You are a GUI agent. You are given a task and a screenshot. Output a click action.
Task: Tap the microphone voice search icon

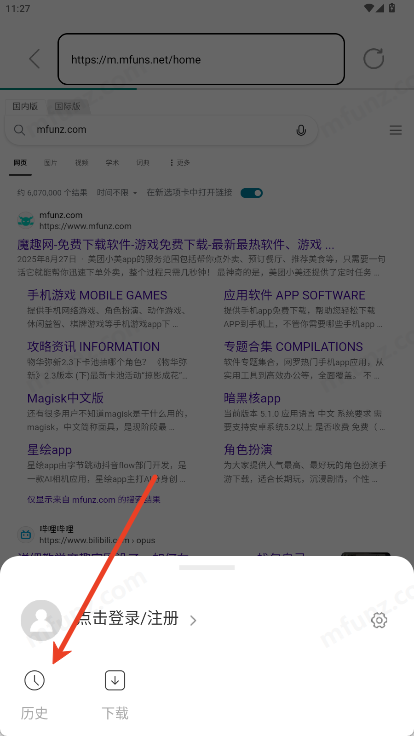tap(301, 130)
